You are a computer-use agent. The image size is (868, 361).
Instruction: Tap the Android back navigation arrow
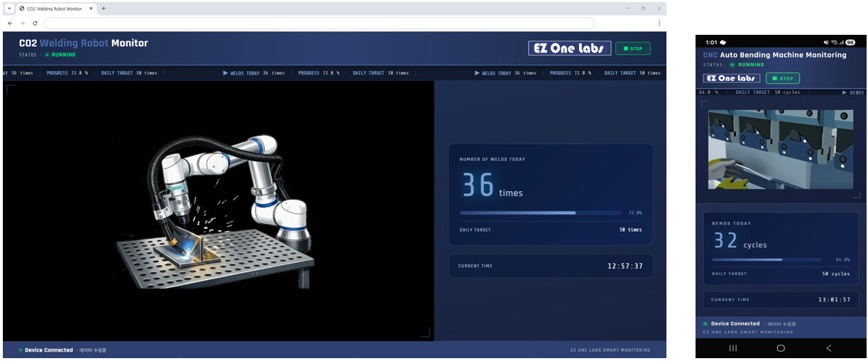tap(828, 348)
